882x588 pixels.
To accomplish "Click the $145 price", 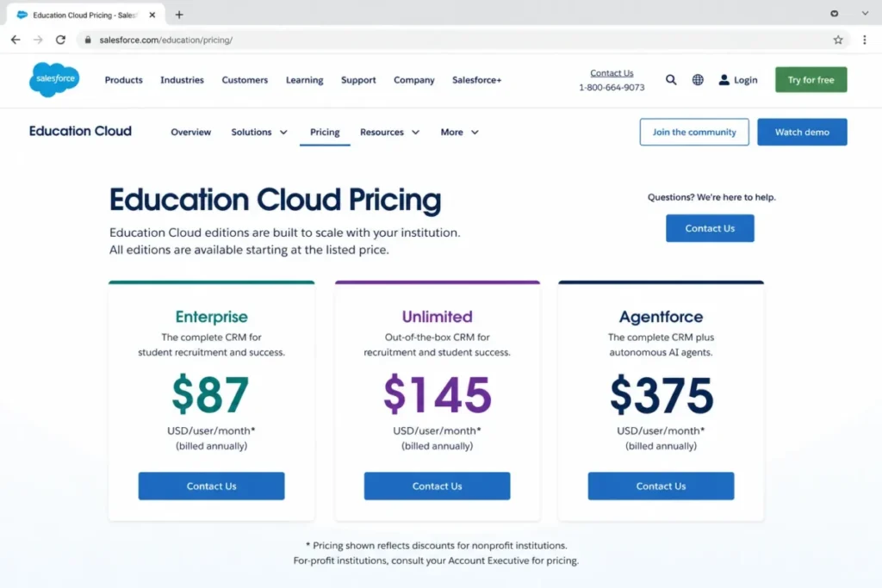I will 438,394.
